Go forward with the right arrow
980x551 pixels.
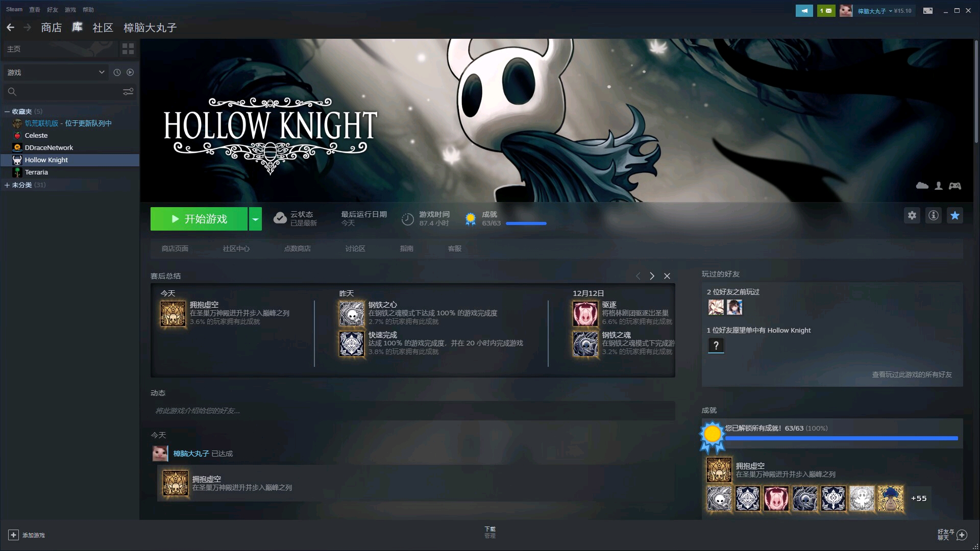coord(28,28)
